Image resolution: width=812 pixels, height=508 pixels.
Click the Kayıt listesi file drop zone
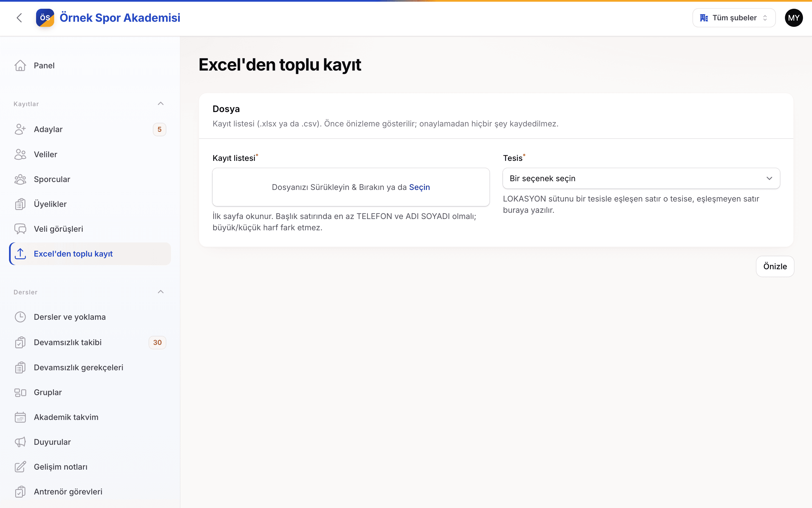(351, 187)
